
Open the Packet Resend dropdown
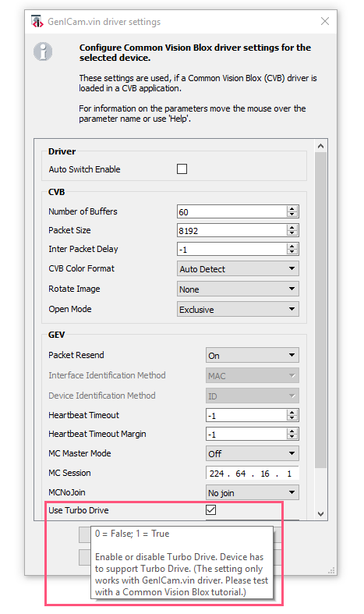(253, 356)
